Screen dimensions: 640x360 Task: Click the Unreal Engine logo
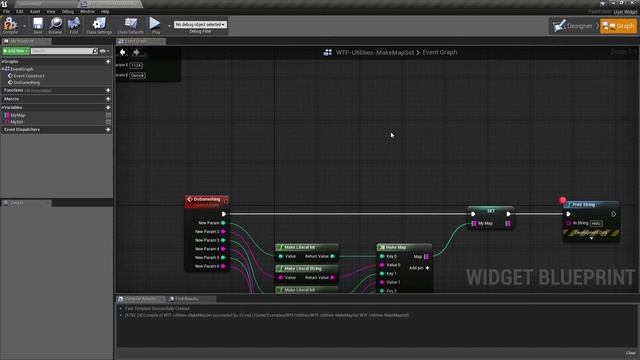[4, 4]
